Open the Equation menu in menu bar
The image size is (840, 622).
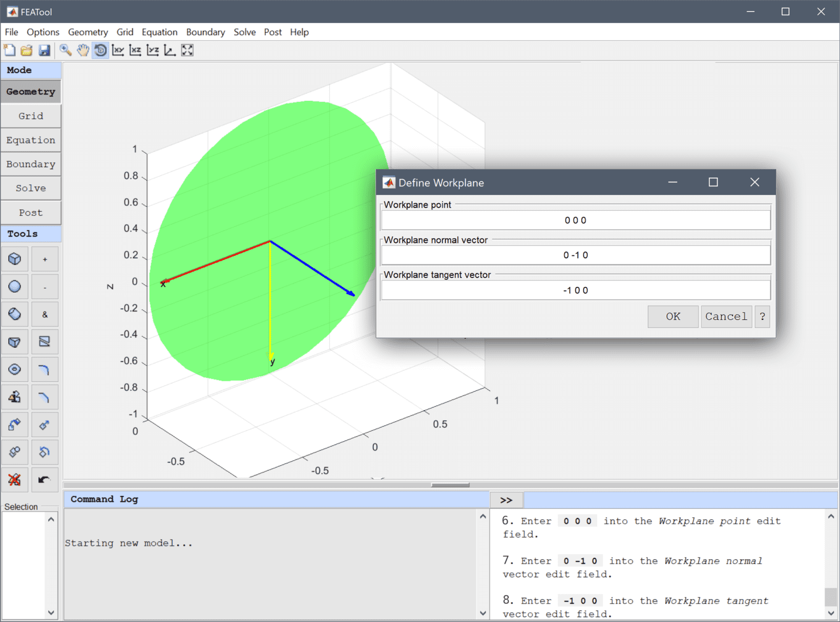(x=160, y=32)
